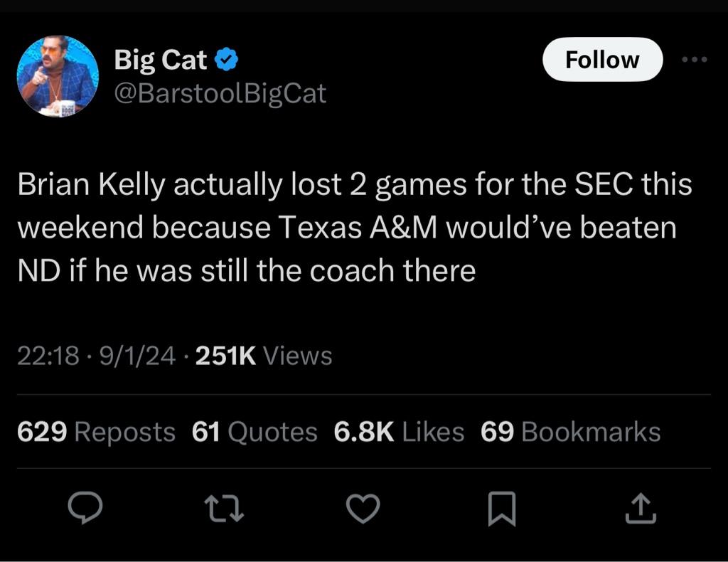Reply to Big Cat's tweet
728x562 pixels.
85,508
